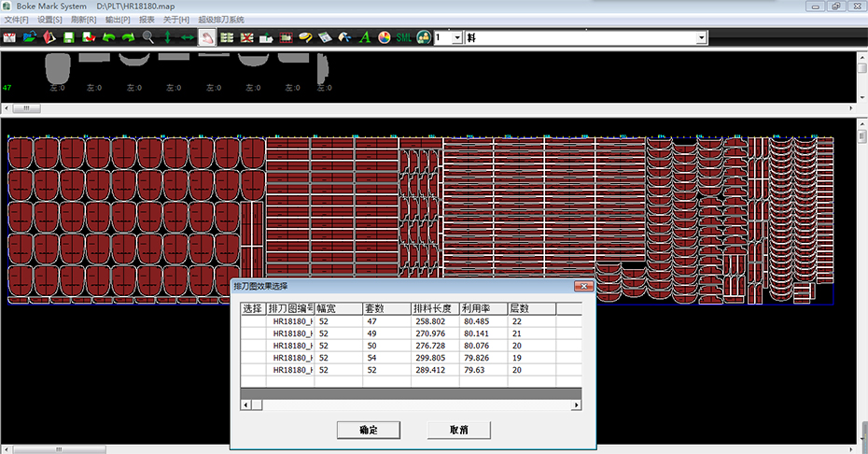Click the dialog table's right scroll arrow
Screen dimensions: 868x454
tap(577, 405)
